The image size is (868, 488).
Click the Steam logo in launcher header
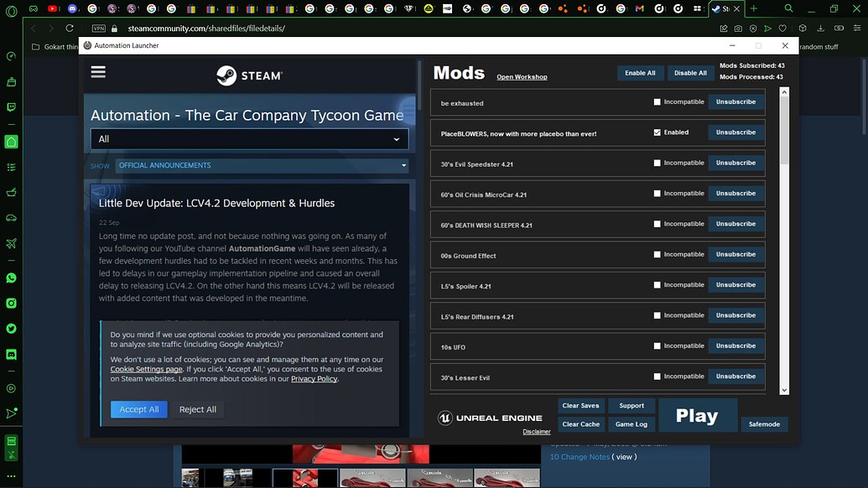(249, 75)
